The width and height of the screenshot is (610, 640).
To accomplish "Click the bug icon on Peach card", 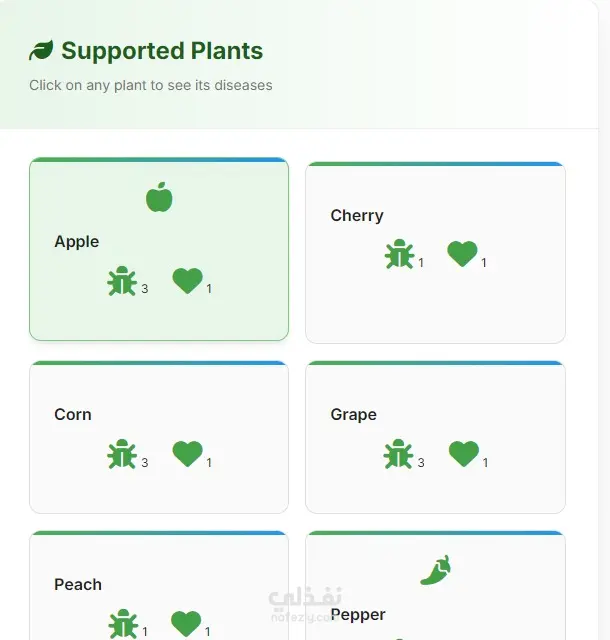I will [x=123, y=624].
